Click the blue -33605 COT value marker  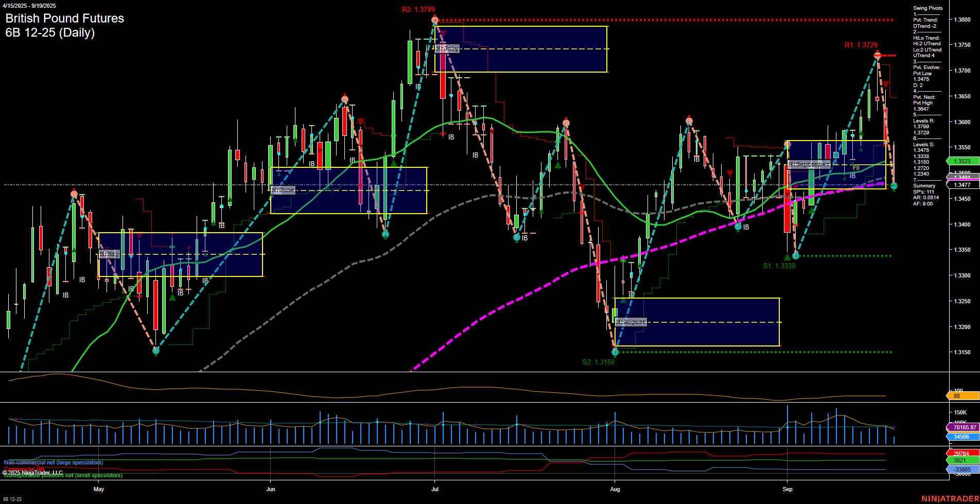coord(962,470)
